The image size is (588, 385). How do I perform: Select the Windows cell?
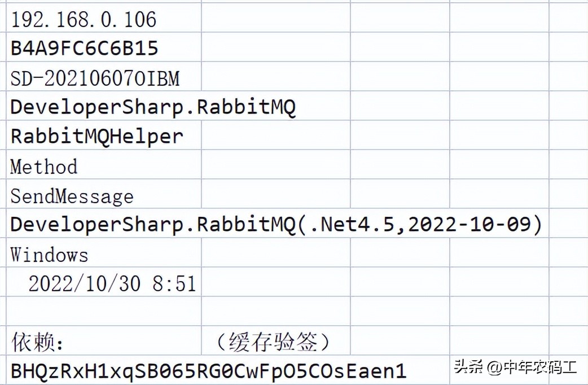tap(50, 255)
